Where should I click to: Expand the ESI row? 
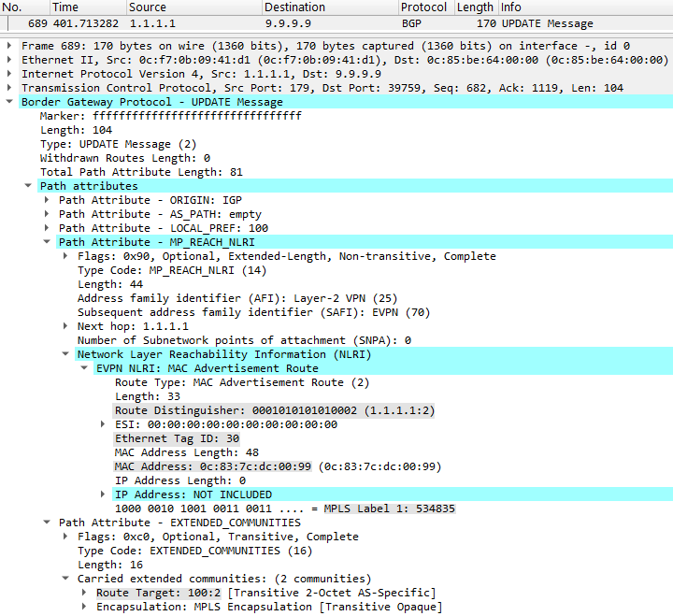103,424
